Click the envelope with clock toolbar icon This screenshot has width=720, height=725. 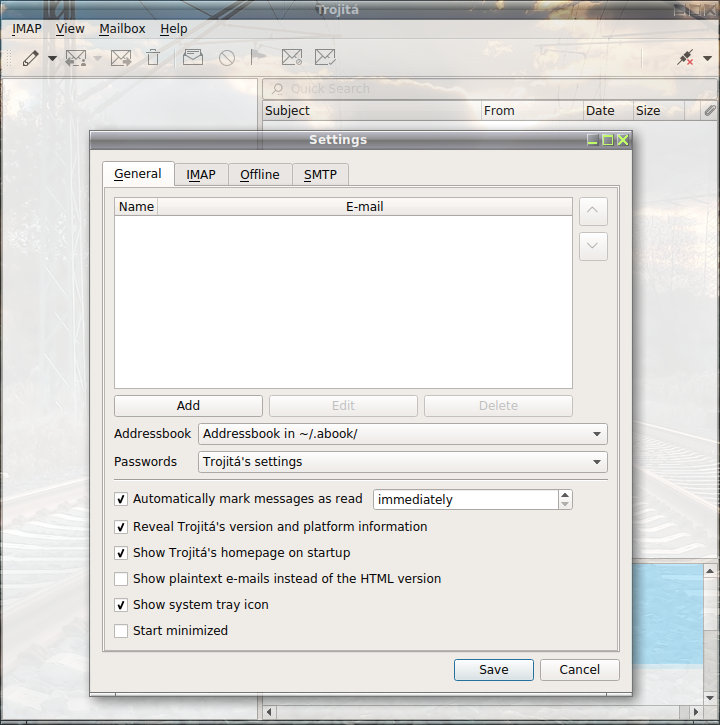[292, 57]
